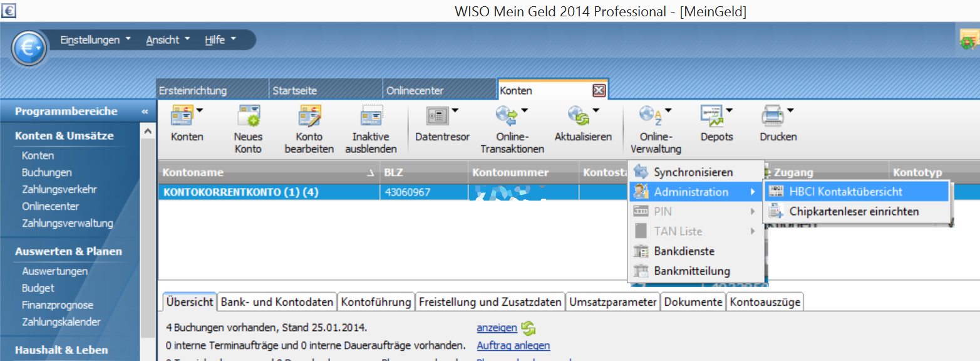Click the anzeigen link
The width and height of the screenshot is (980, 361).
[x=497, y=328]
